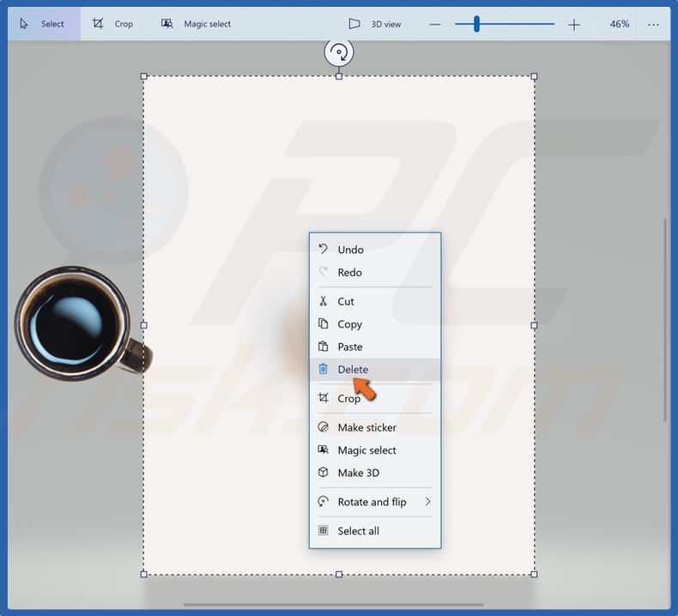This screenshot has height=616, width=678.
Task: Click the horizontal scrollbar at the bottom
Action: tap(333, 604)
